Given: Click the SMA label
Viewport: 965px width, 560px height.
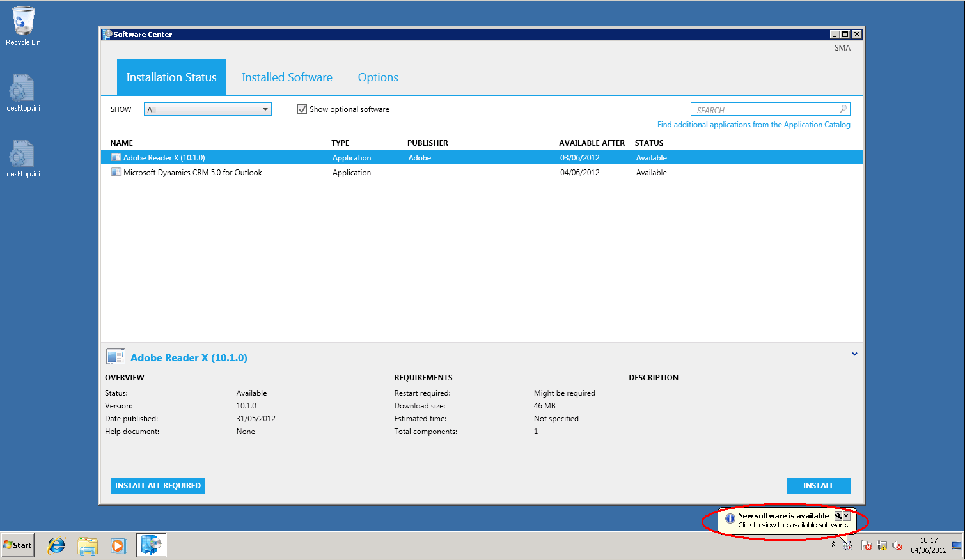Looking at the screenshot, I should tap(842, 48).
